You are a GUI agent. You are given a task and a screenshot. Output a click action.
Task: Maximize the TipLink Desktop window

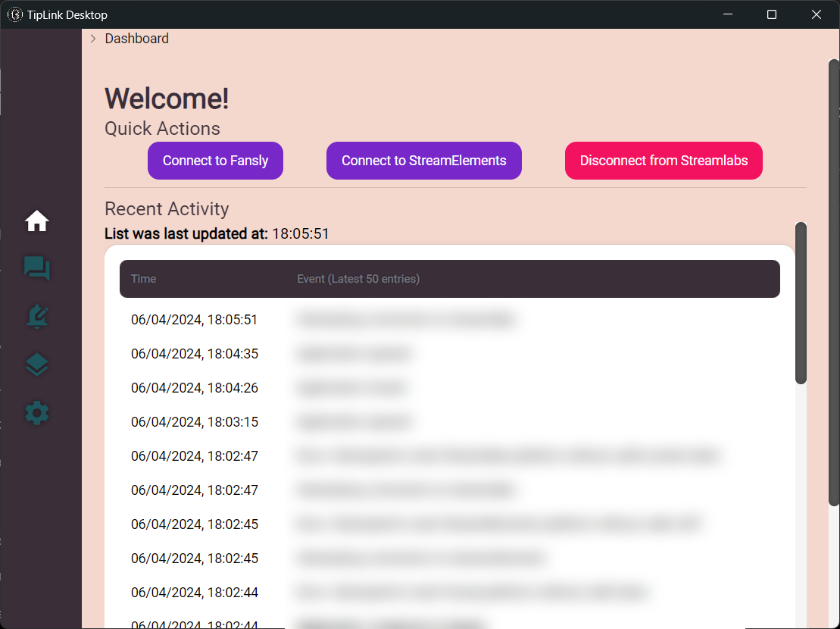point(771,14)
